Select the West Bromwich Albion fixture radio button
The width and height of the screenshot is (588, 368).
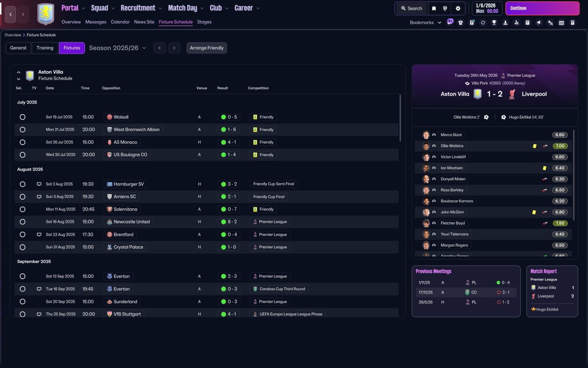(x=23, y=130)
